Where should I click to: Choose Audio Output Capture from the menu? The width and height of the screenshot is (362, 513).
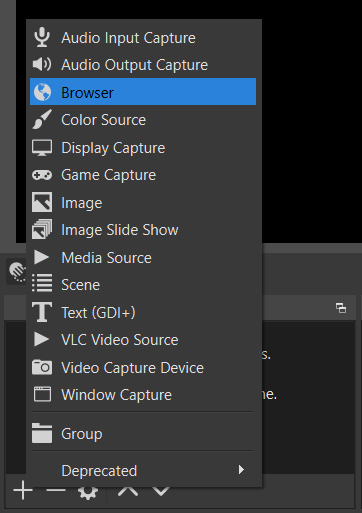pos(143,65)
